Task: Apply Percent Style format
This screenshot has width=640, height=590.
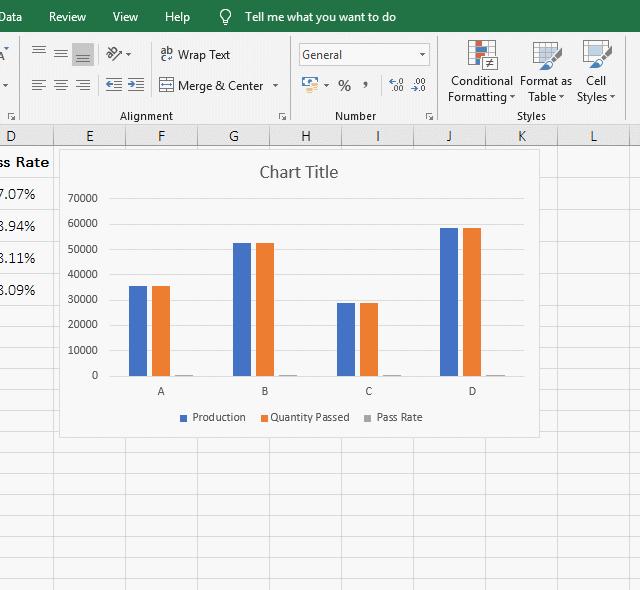Action: (344, 86)
